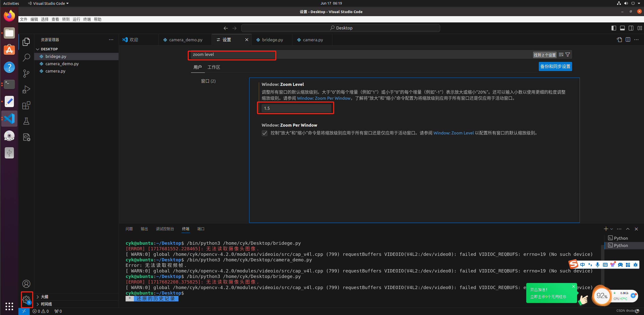The width and height of the screenshot is (644, 315).
Task: Open the Extensions view
Action: (26, 105)
